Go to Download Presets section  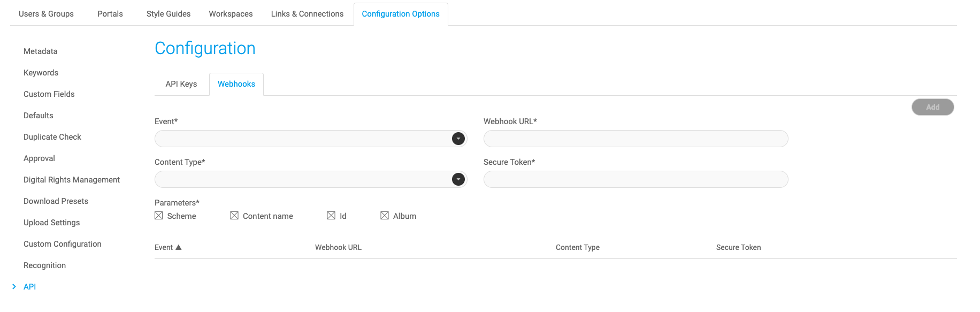point(56,201)
